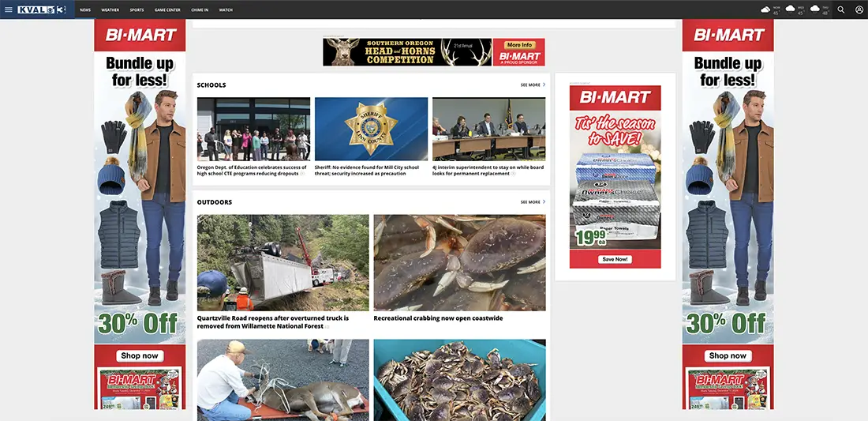The width and height of the screenshot is (868, 421).
Task: View current weather cloud icon labeled NOW
Action: coord(766,9)
